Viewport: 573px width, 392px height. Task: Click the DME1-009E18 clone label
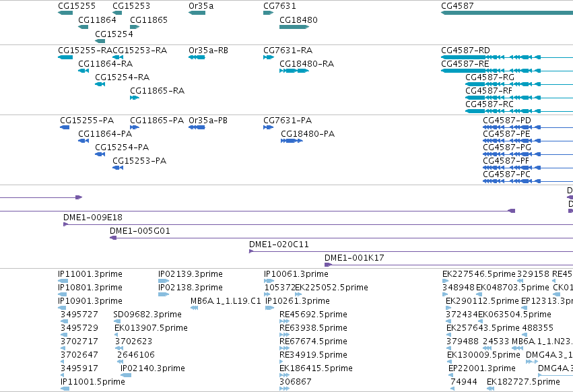[93, 218]
